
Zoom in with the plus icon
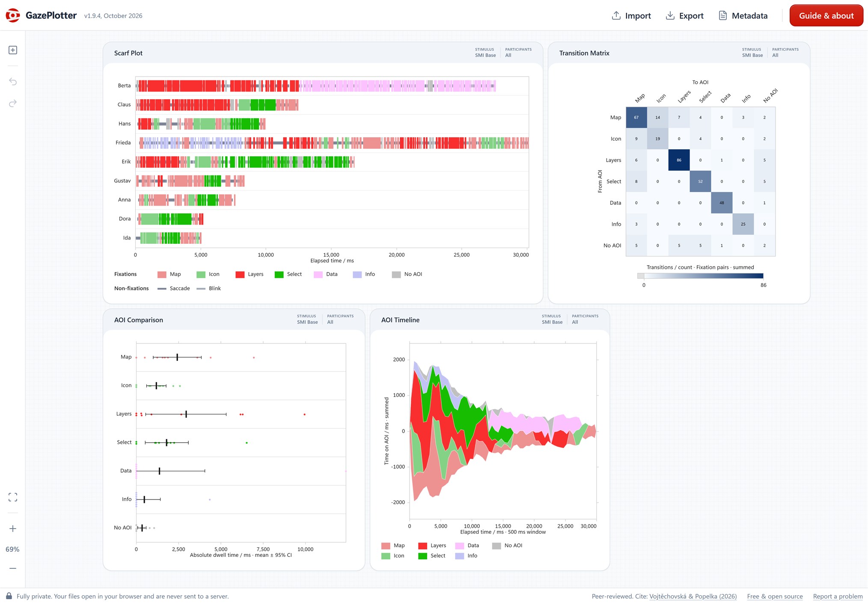pyautogui.click(x=13, y=529)
